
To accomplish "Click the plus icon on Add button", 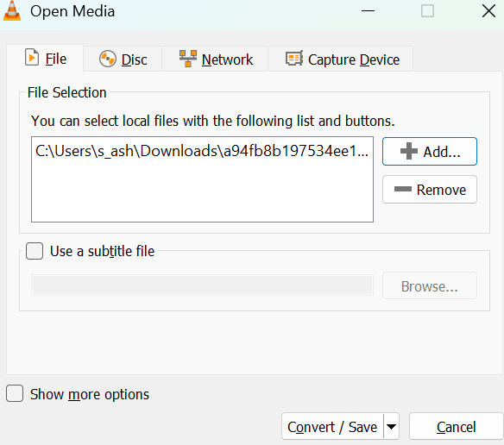I will tap(409, 151).
